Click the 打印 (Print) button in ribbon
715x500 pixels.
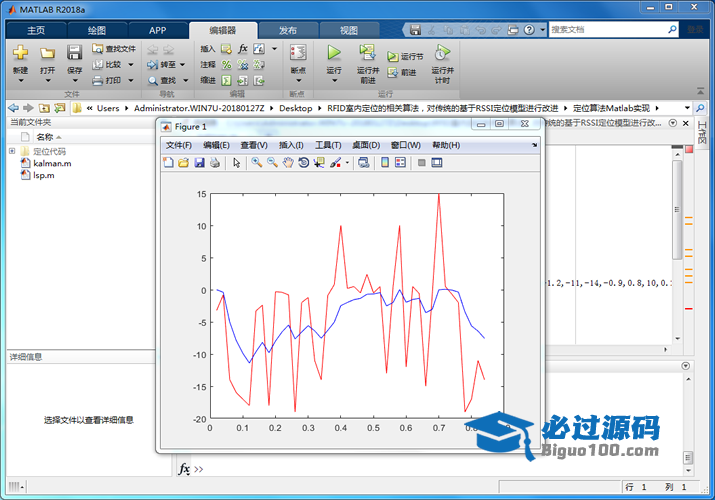(113, 80)
